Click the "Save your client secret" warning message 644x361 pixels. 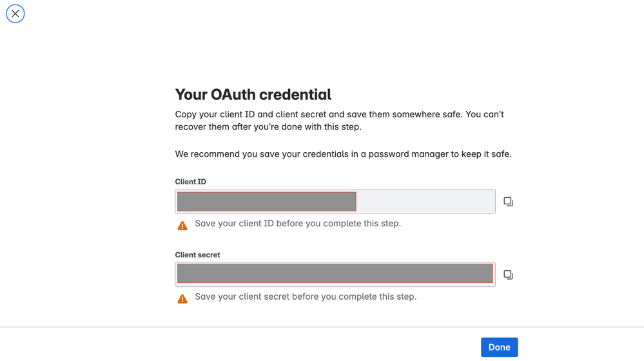tap(306, 297)
